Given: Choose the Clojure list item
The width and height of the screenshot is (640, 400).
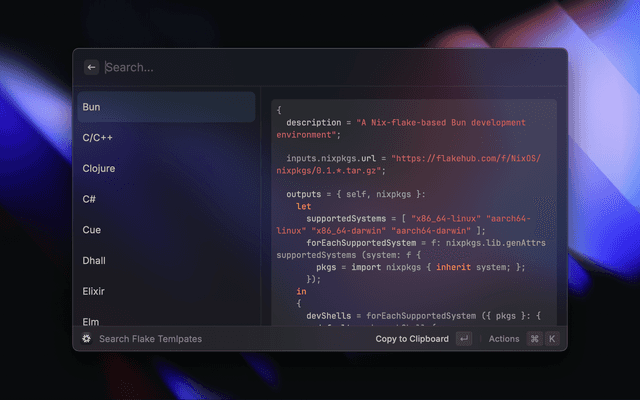Looking at the screenshot, I should (x=167, y=168).
